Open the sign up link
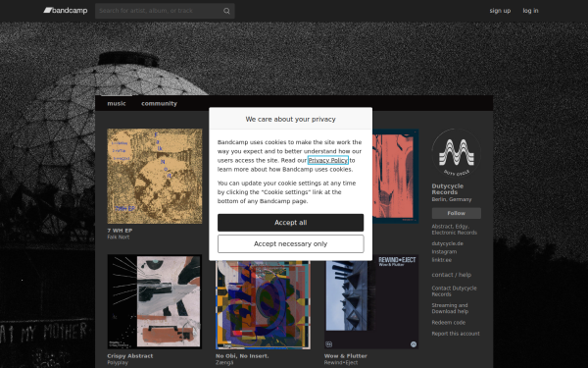The width and height of the screenshot is (588, 368). click(x=500, y=11)
